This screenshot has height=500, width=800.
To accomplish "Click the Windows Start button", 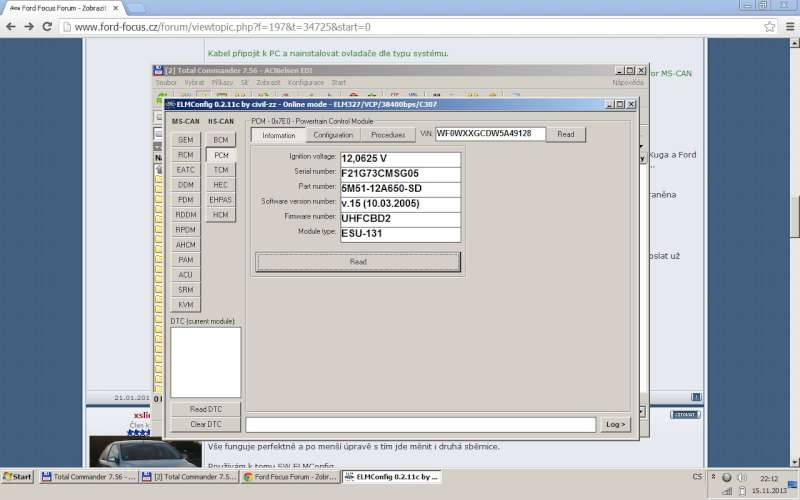I will tap(17, 477).
